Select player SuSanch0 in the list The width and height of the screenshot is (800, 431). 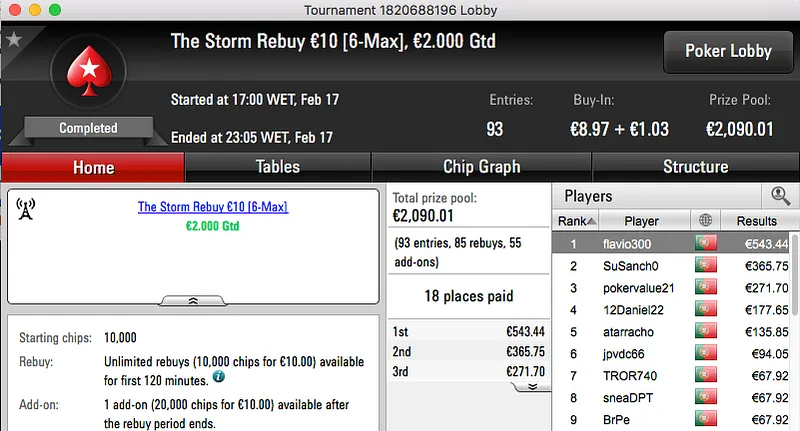pyautogui.click(x=628, y=266)
